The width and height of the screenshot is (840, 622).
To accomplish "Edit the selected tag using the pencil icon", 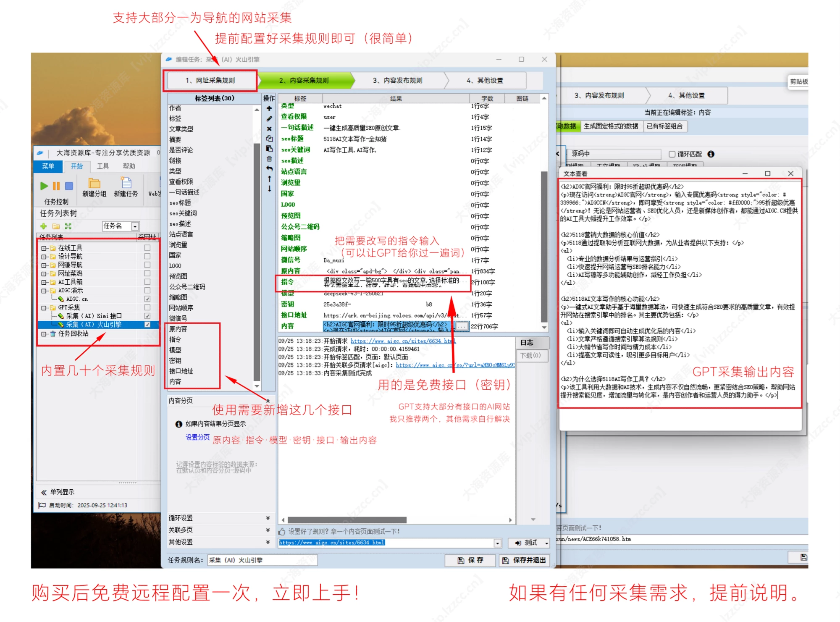I will point(269,118).
